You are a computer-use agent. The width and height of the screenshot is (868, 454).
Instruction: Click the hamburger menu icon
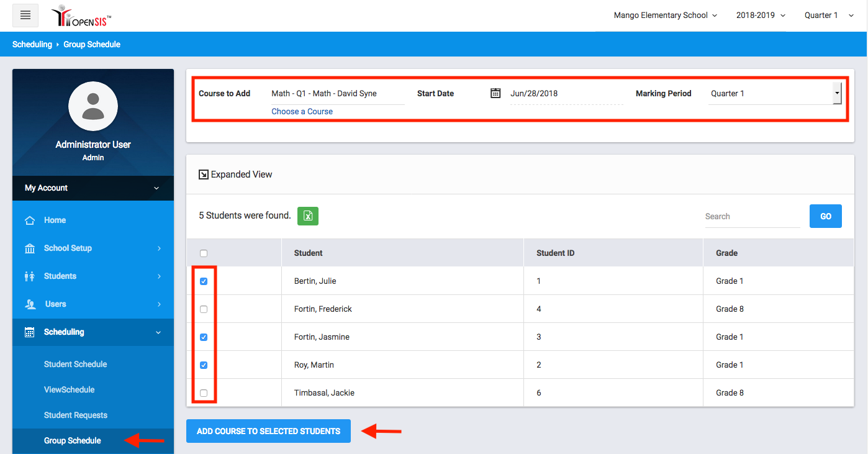(x=25, y=16)
